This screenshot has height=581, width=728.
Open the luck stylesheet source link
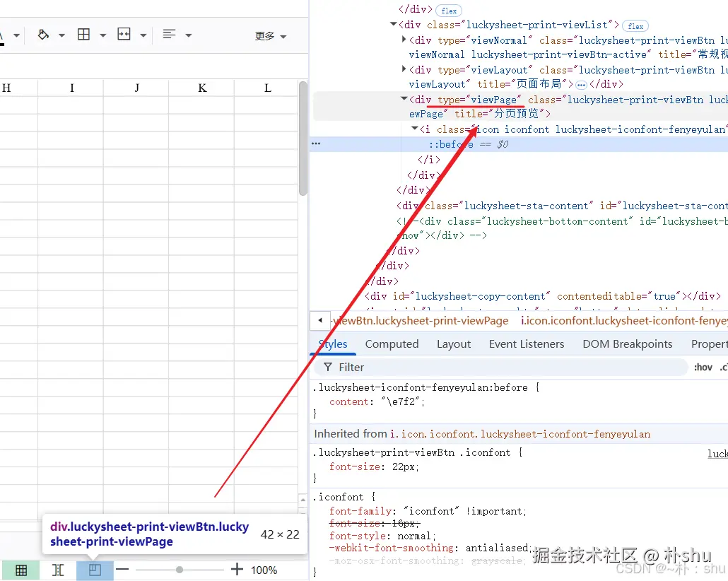[717, 454]
